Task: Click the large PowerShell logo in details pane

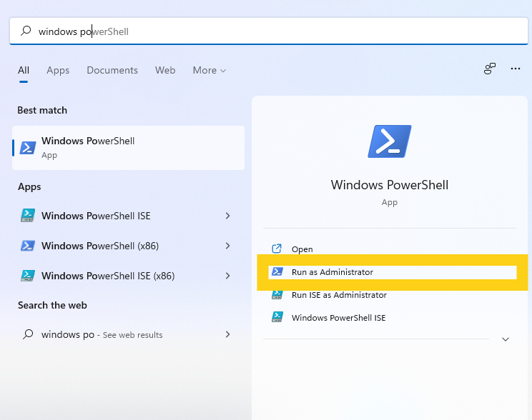Action: 390,141
